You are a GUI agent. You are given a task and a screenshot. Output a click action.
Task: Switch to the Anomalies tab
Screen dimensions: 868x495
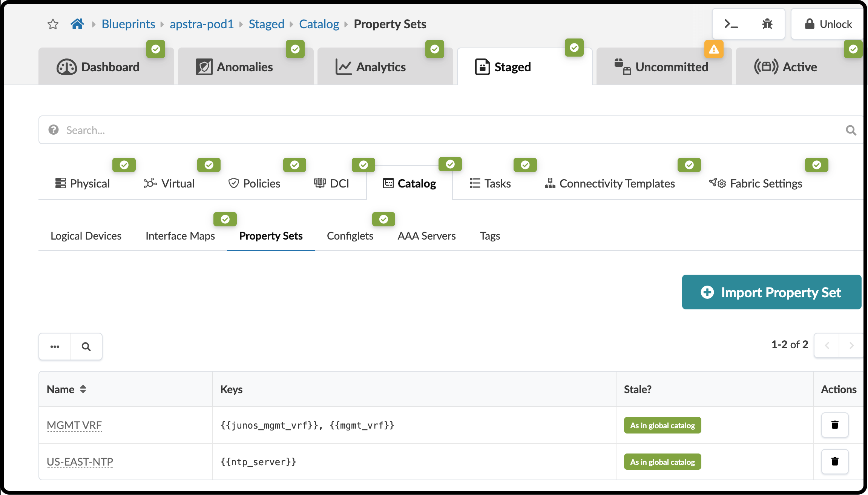pyautogui.click(x=245, y=66)
